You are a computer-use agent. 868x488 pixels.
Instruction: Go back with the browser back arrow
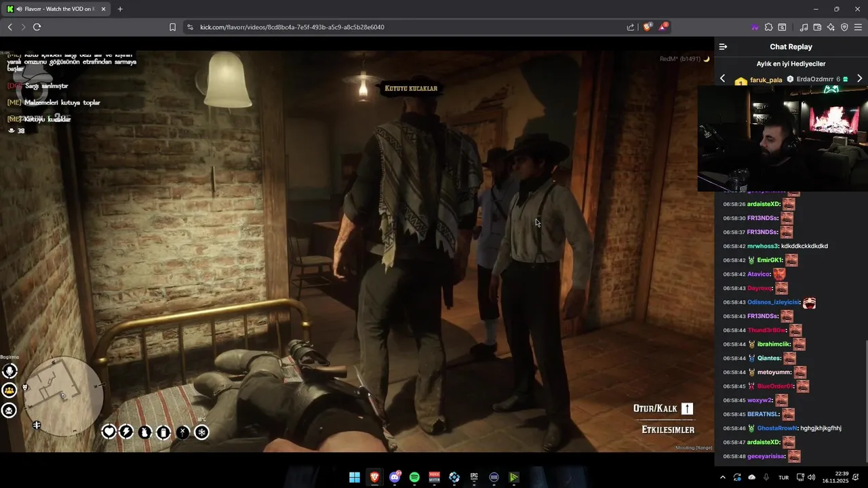tap(10, 27)
